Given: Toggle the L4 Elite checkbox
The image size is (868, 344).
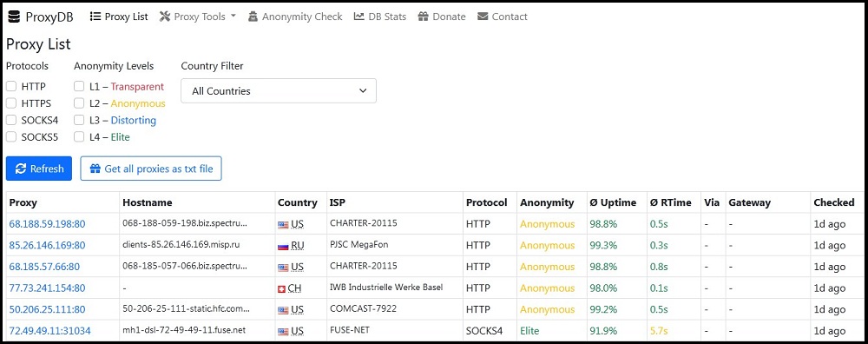Looking at the screenshot, I should [x=79, y=137].
